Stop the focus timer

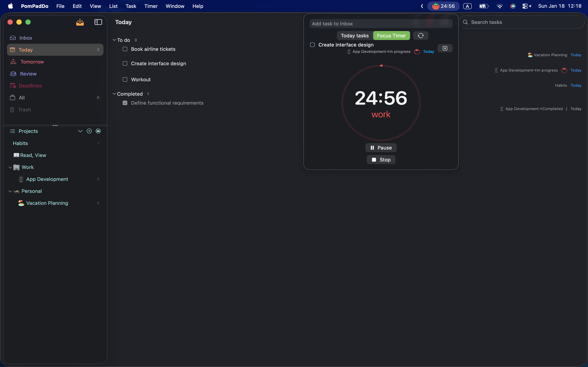tap(381, 160)
